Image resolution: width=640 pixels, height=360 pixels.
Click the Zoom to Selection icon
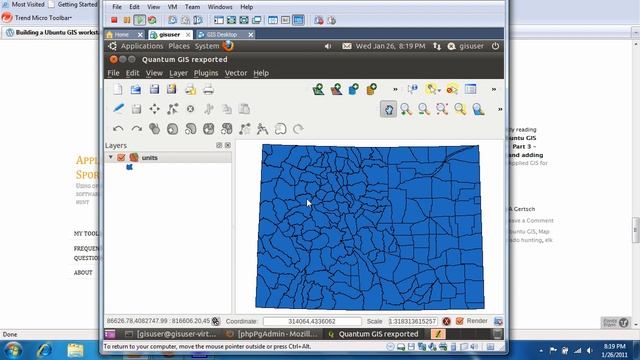tap(460, 109)
